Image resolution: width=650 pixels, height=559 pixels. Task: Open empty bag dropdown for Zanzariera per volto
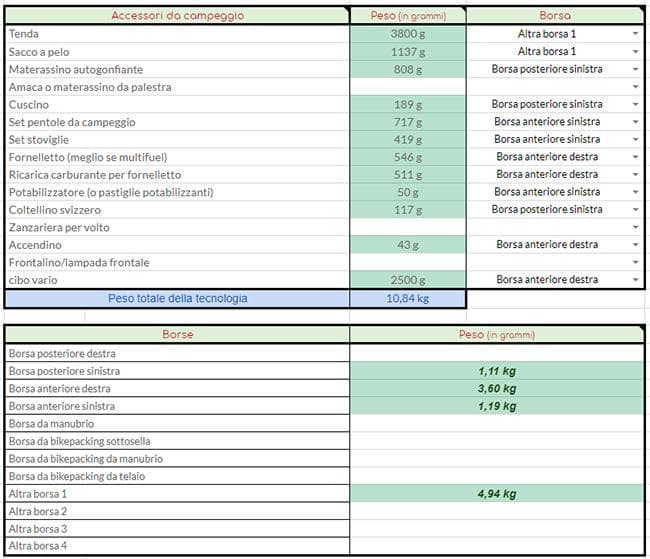635,227
